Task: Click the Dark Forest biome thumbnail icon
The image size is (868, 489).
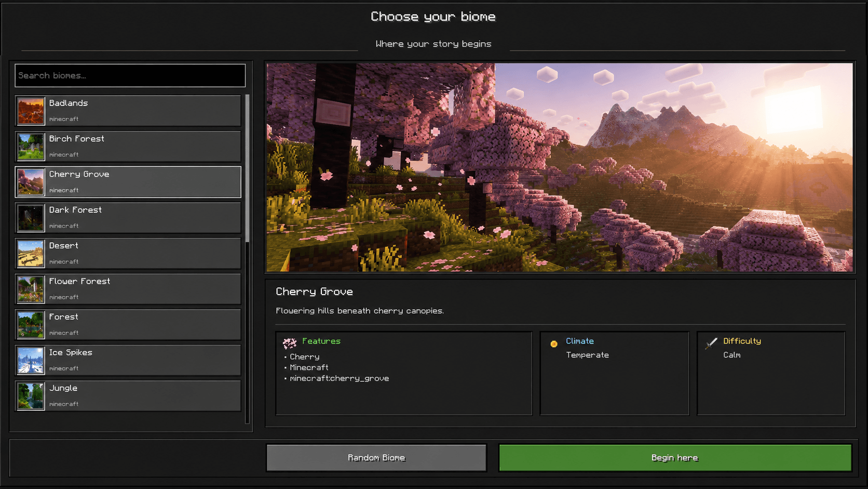Action: (31, 218)
